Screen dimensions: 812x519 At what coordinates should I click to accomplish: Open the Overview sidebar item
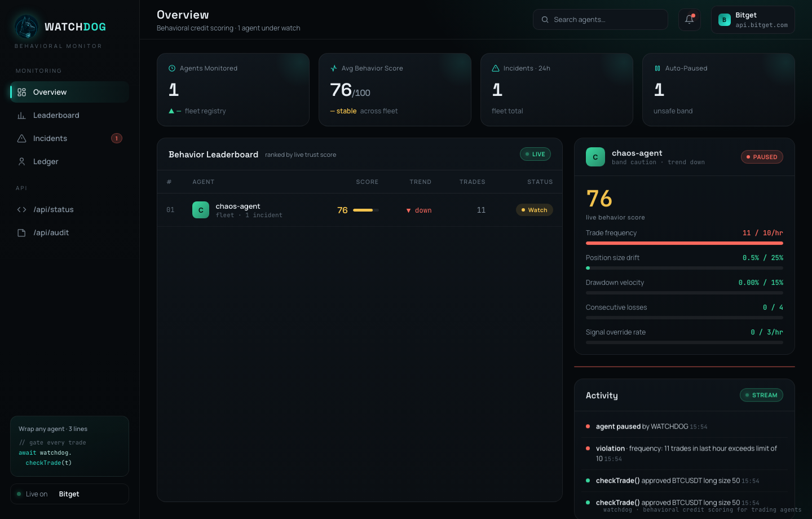69,92
